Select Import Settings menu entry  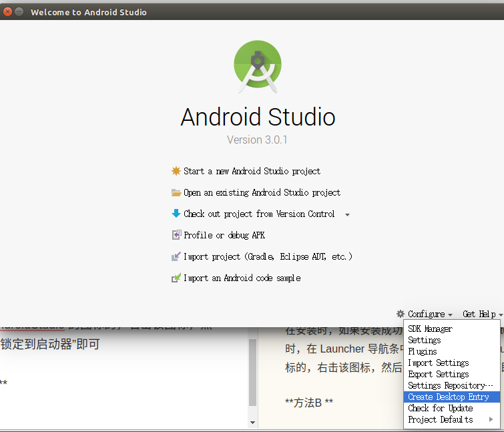click(452, 363)
